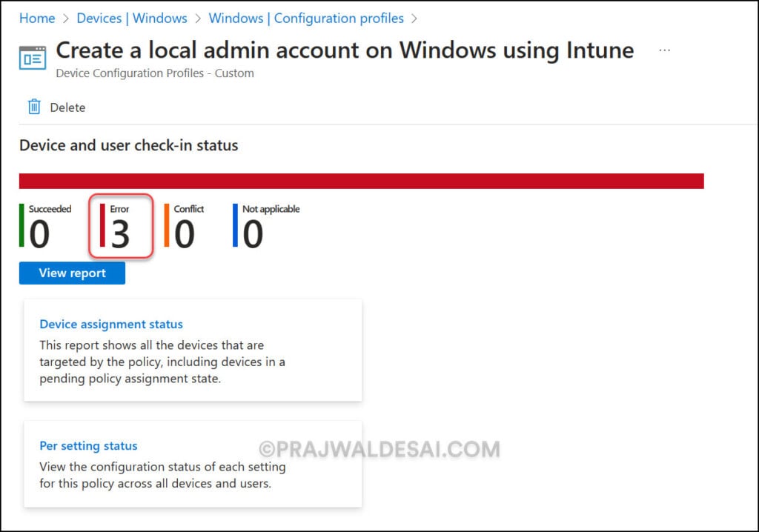Open Devices | Windows breadcrumb
Image resolution: width=759 pixels, height=532 pixels.
(132, 19)
